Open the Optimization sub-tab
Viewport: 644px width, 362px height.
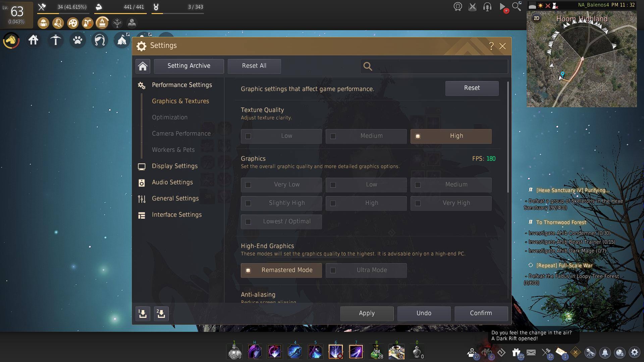(169, 117)
